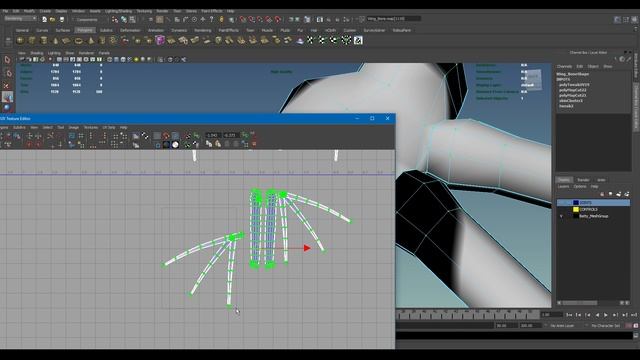Open the Textures menu in UV Texture Editor
This screenshot has width=640, height=360.
(91, 128)
